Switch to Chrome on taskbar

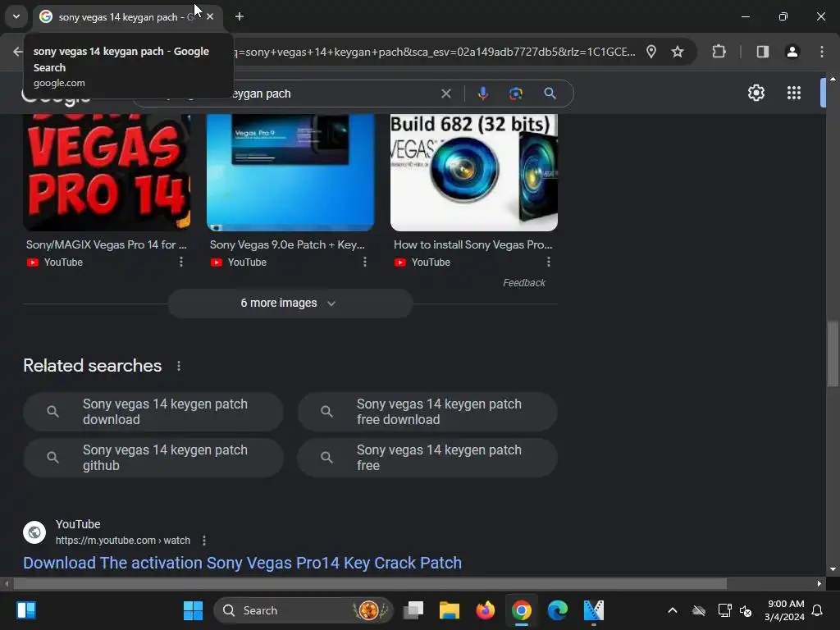click(x=521, y=610)
